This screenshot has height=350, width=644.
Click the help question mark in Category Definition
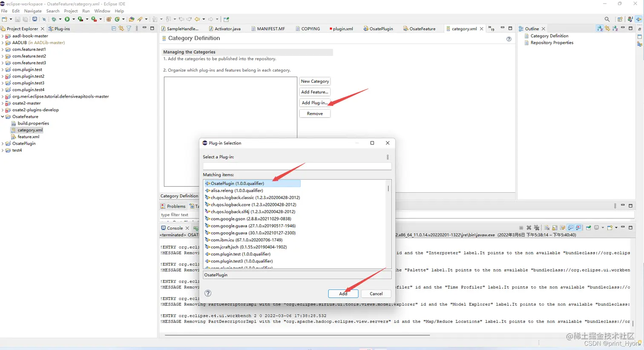point(509,39)
